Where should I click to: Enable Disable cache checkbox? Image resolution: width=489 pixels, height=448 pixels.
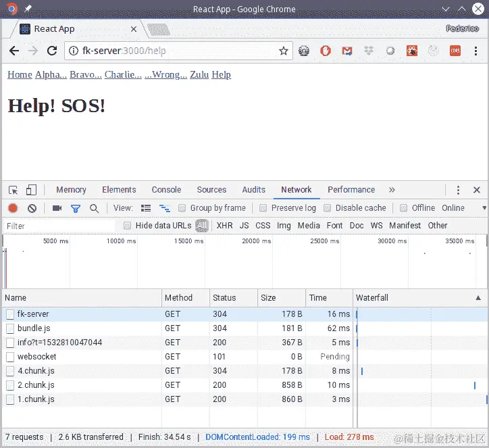pos(327,208)
